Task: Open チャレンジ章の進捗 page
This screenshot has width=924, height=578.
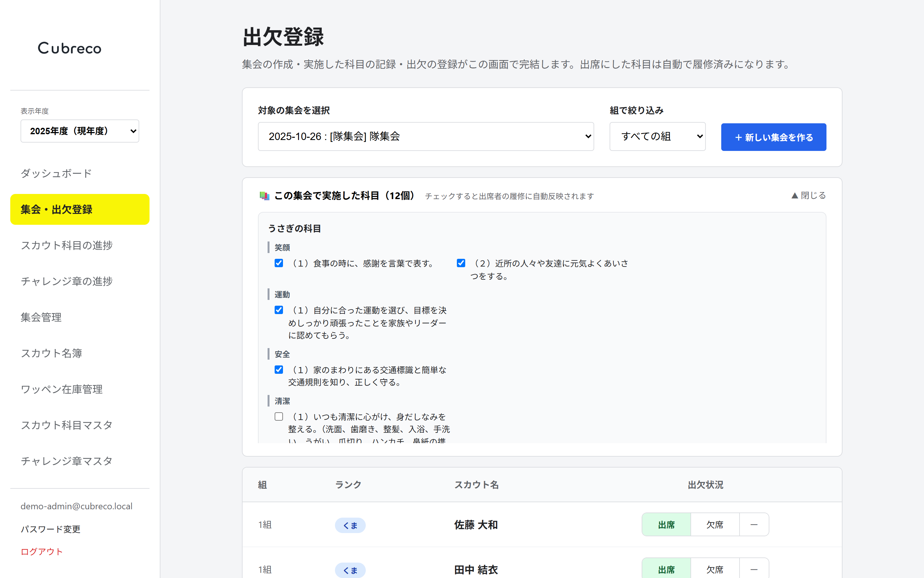Action: (80, 281)
